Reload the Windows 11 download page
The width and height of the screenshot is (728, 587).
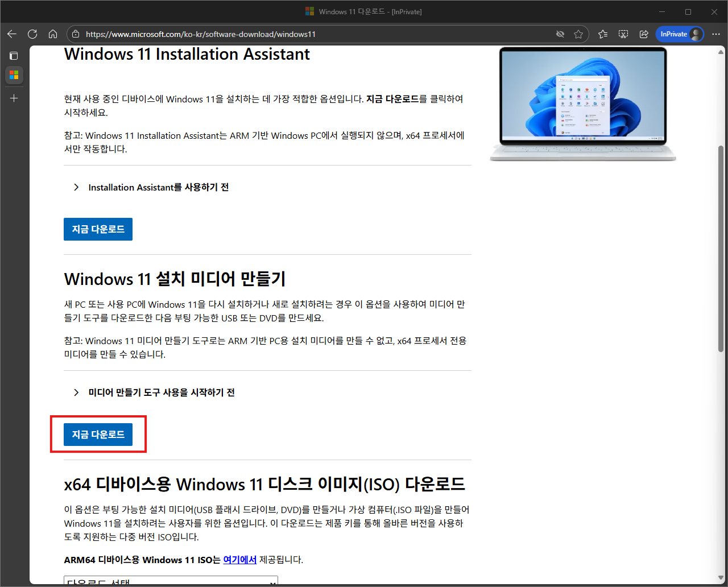point(32,34)
